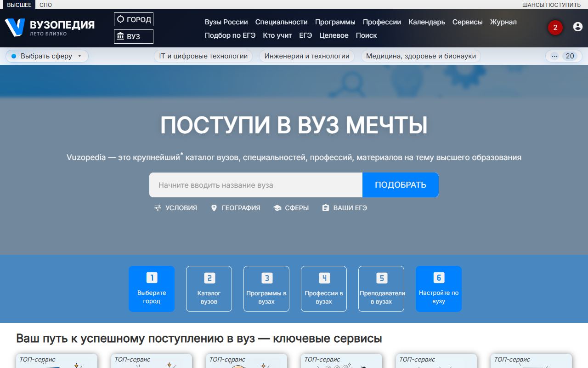Select step 6 Настройте по вузу

439,289
